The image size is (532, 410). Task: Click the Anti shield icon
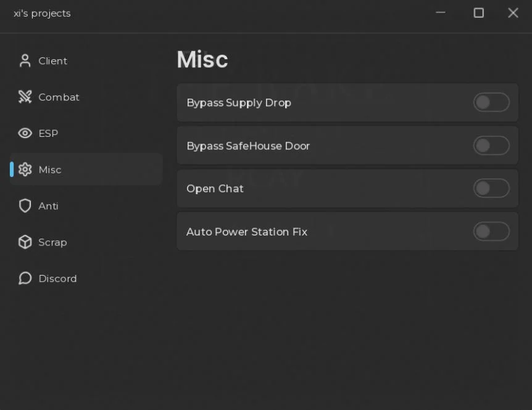(x=25, y=206)
